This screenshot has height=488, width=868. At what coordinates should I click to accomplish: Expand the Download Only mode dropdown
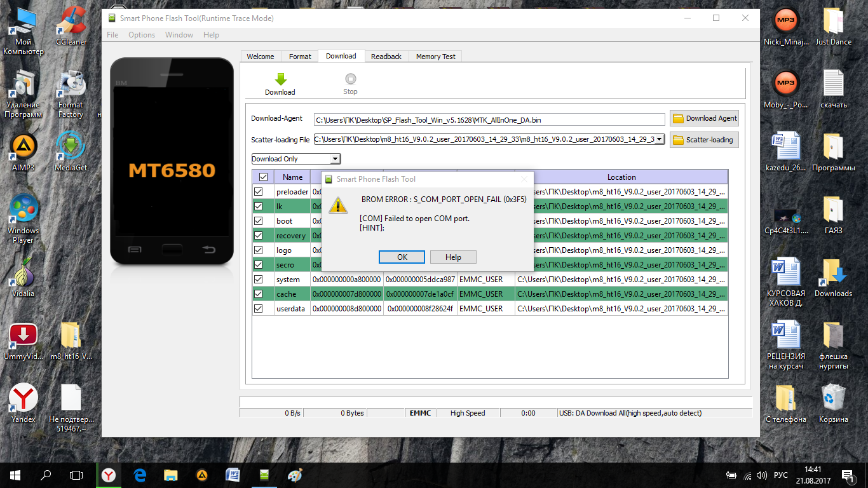tap(335, 159)
